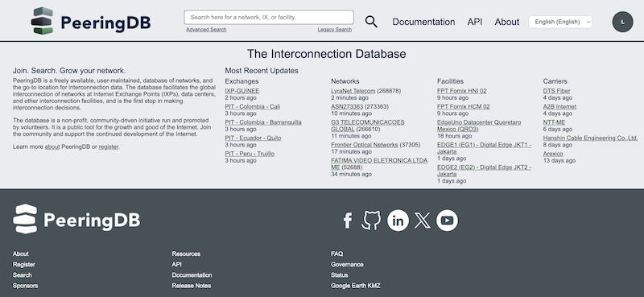Click footer FAQ link
Screen dimensions: 644x297
tap(336, 254)
